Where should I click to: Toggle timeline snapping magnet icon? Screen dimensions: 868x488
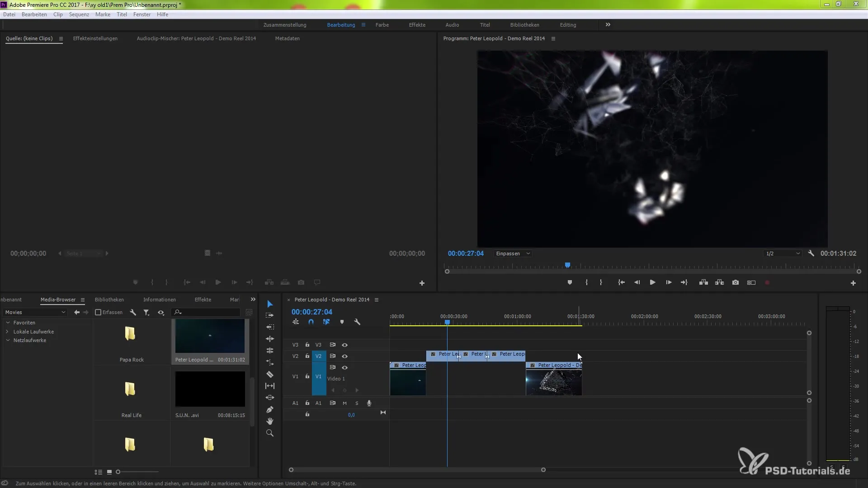tap(311, 322)
